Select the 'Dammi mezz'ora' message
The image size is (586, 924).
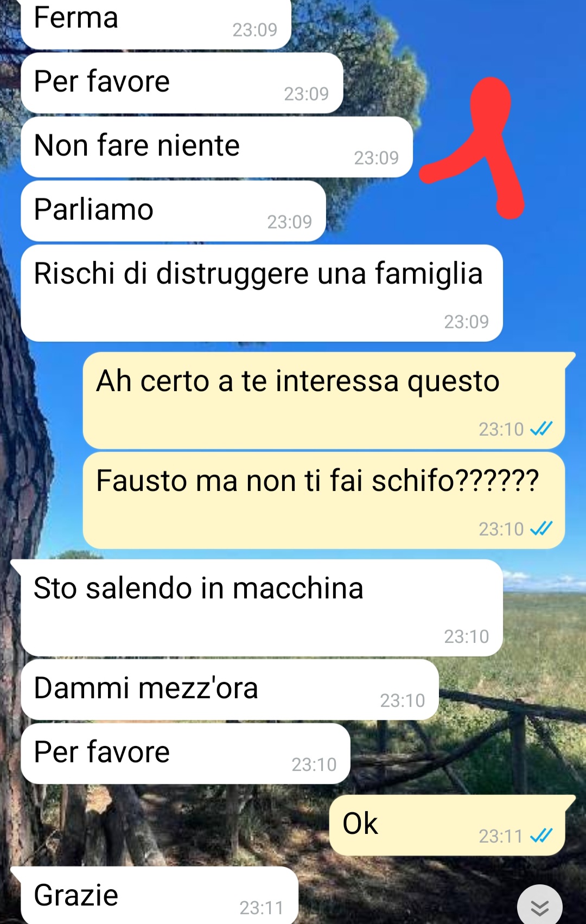coord(230,690)
